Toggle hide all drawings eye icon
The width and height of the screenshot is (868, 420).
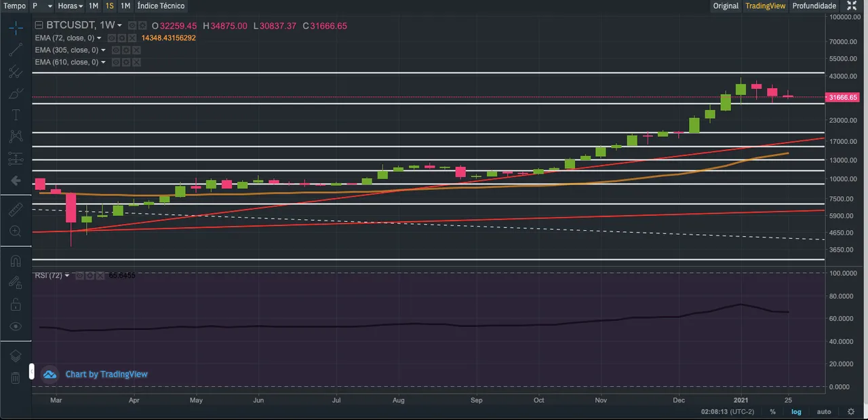(16, 326)
